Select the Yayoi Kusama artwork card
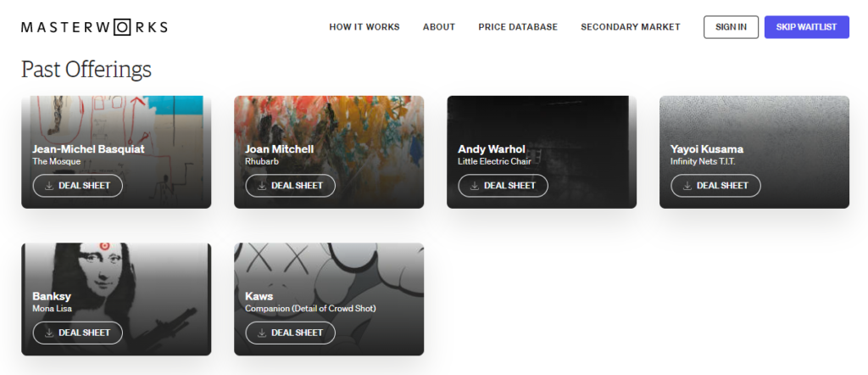Image resolution: width=868 pixels, height=375 pixels. [754, 152]
